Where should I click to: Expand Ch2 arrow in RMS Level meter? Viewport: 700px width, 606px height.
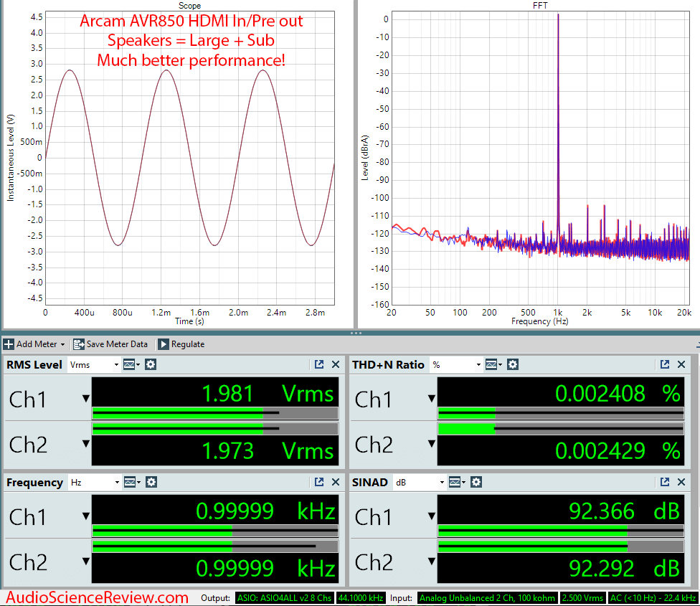click(86, 444)
